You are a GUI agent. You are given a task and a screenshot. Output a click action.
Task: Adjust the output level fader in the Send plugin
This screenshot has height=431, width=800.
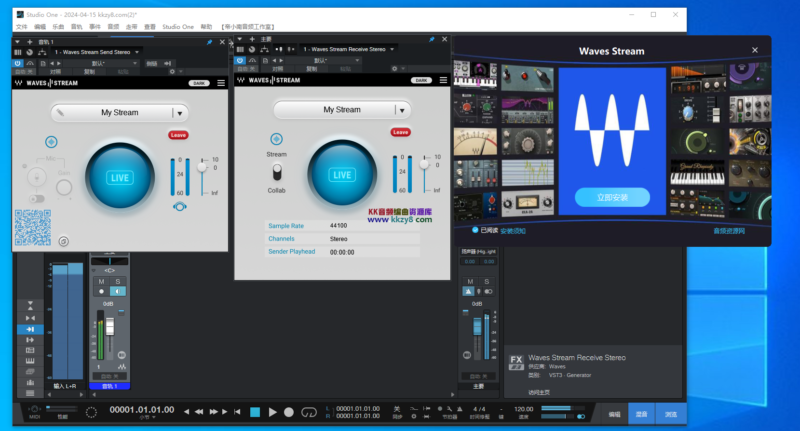203,167
